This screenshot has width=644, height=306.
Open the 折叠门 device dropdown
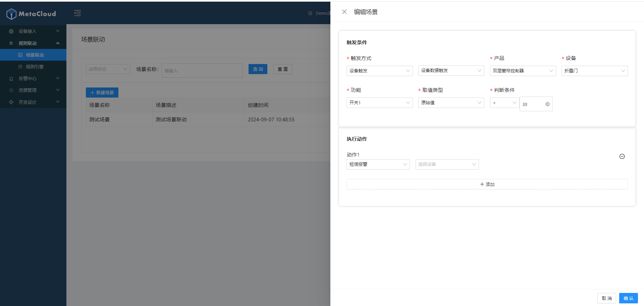point(595,71)
